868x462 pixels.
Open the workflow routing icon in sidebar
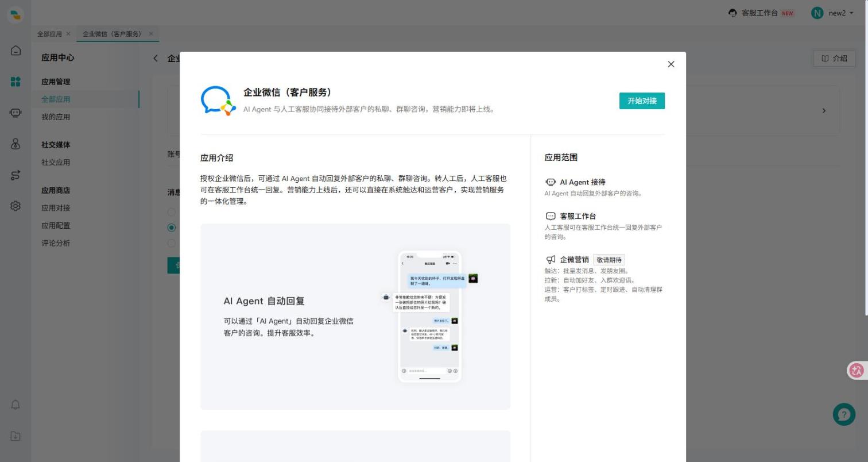[15, 175]
